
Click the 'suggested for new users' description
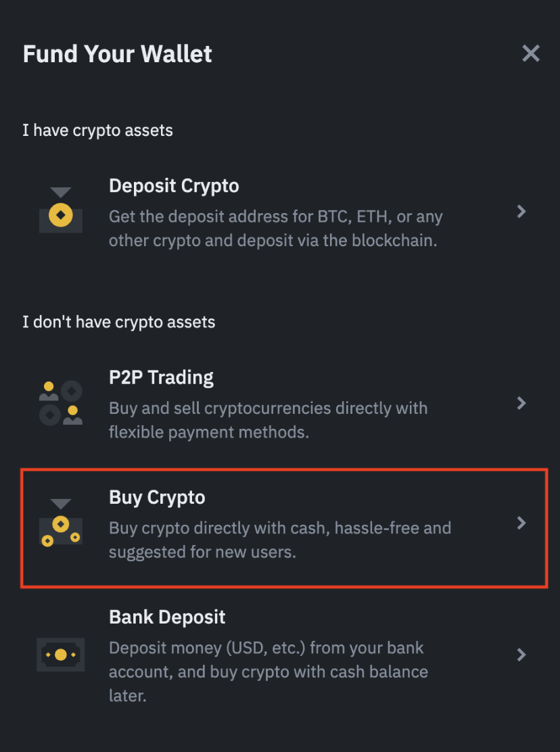click(279, 540)
